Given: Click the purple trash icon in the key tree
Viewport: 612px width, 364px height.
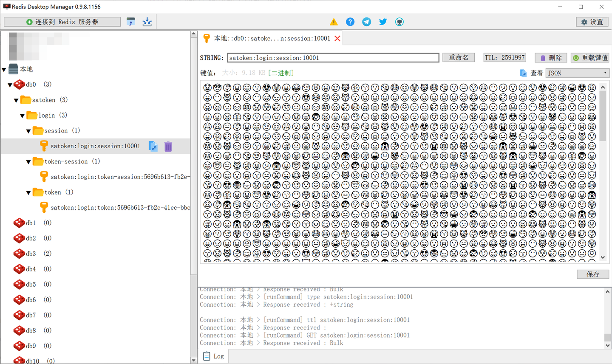Looking at the screenshot, I should pos(168,147).
